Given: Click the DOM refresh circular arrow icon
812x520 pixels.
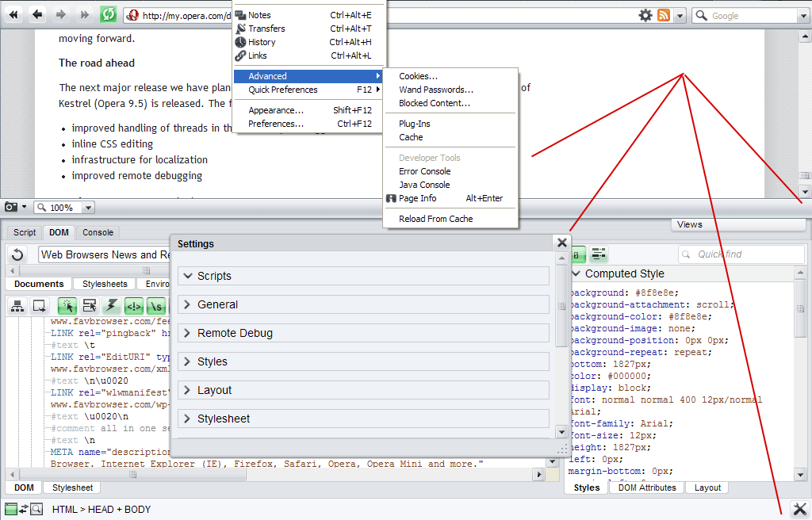Looking at the screenshot, I should (x=17, y=254).
